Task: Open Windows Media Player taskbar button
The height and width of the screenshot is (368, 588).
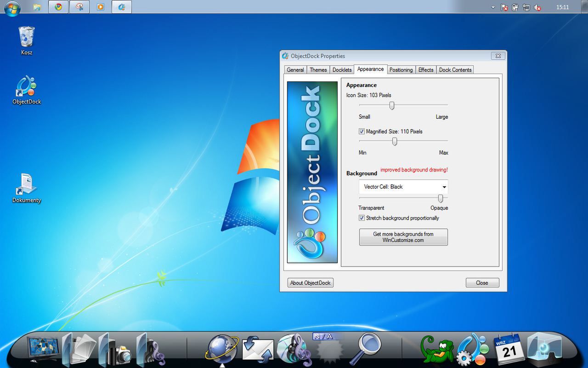Action: [101, 7]
